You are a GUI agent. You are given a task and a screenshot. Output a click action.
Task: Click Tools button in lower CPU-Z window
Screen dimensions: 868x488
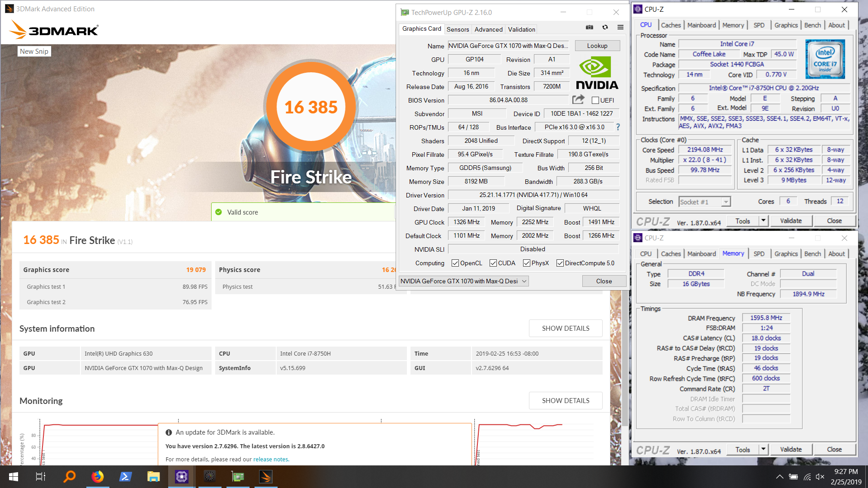tap(743, 450)
